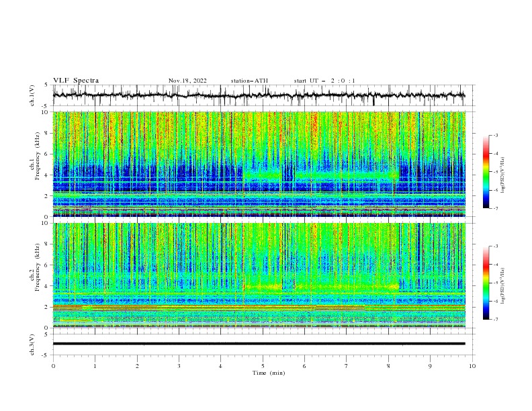This screenshot has height=411, width=532.
Task: Click the "6" kHz tick of ch.2 spectrogram
Action: pos(48,265)
